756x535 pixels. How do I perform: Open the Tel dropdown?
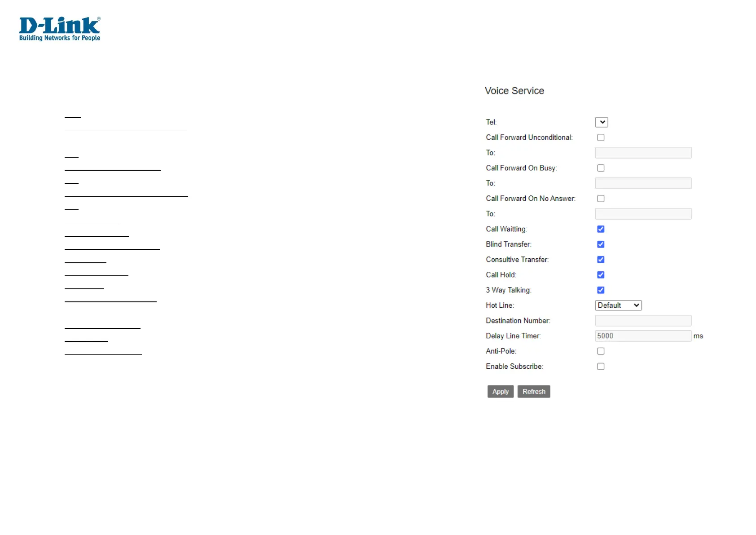[x=602, y=122]
